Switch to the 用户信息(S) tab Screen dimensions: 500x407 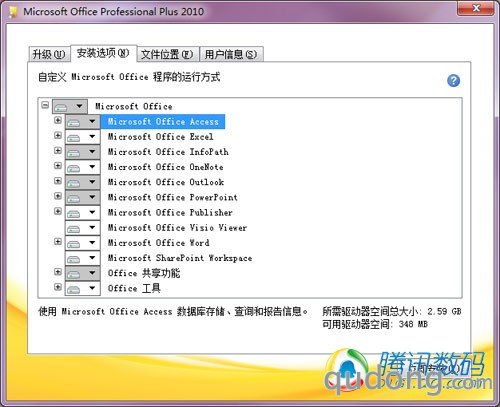tap(231, 54)
